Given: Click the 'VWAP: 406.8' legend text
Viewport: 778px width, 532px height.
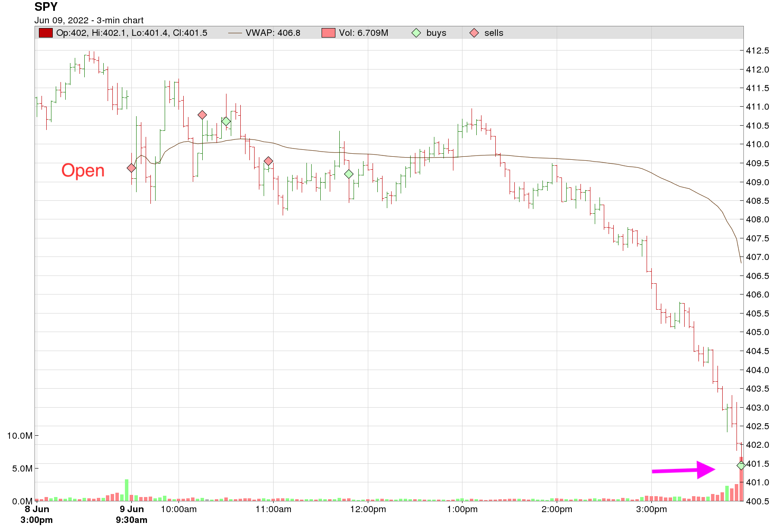Looking at the screenshot, I should 273,33.
